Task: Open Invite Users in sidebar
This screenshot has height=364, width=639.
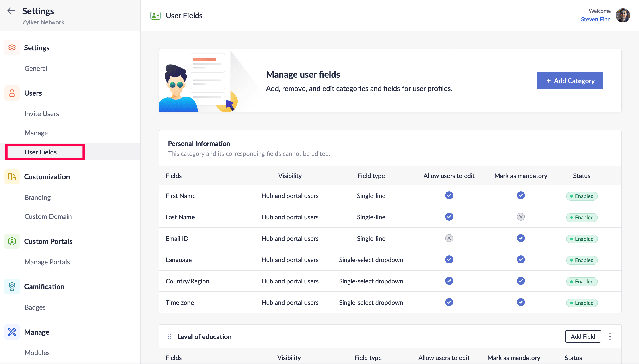Action: point(42,114)
